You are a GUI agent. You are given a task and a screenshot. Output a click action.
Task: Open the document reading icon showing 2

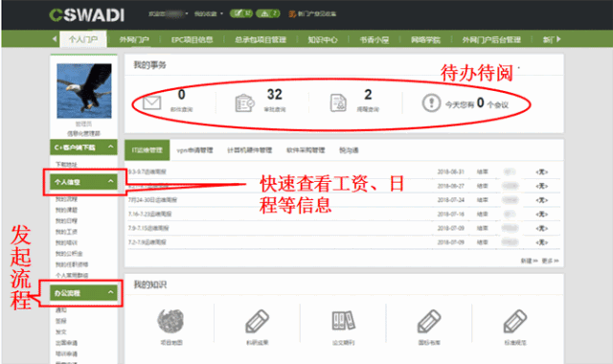click(x=338, y=103)
